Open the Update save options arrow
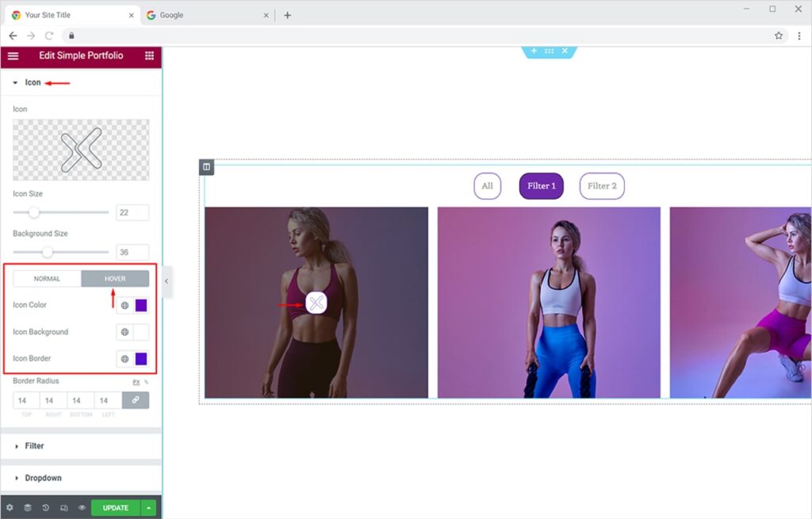 (148, 508)
